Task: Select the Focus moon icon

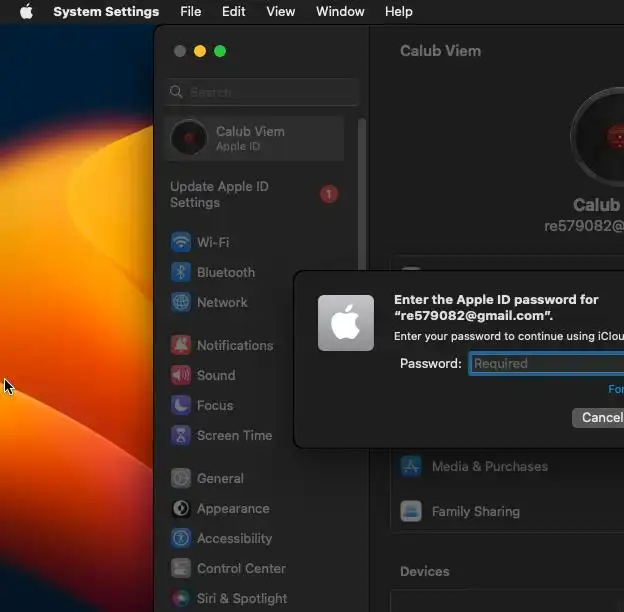Action: (x=181, y=405)
